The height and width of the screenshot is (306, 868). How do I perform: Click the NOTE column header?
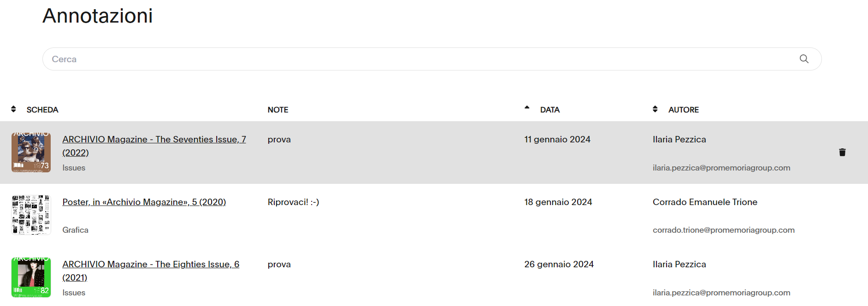point(278,110)
